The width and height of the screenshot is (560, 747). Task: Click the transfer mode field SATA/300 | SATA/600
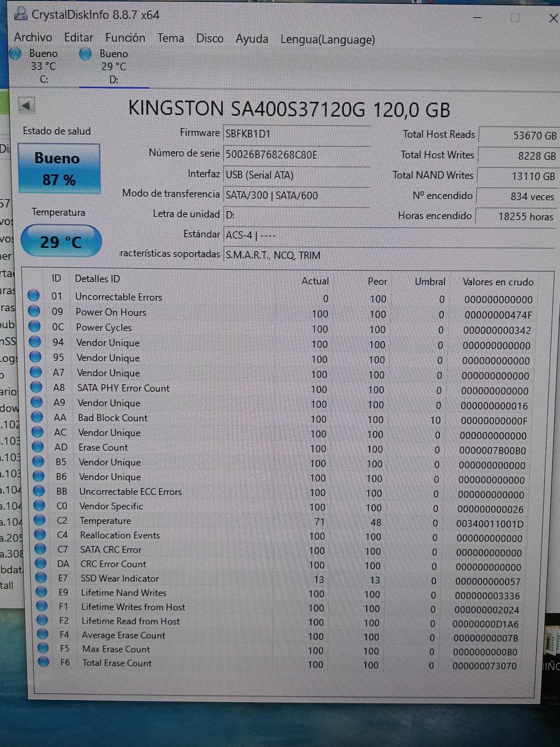(x=297, y=195)
